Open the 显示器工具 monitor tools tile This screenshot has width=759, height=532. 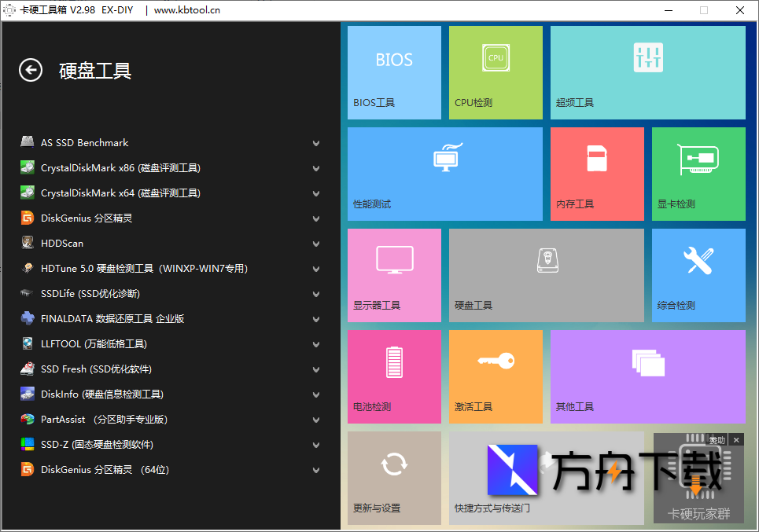(x=393, y=275)
